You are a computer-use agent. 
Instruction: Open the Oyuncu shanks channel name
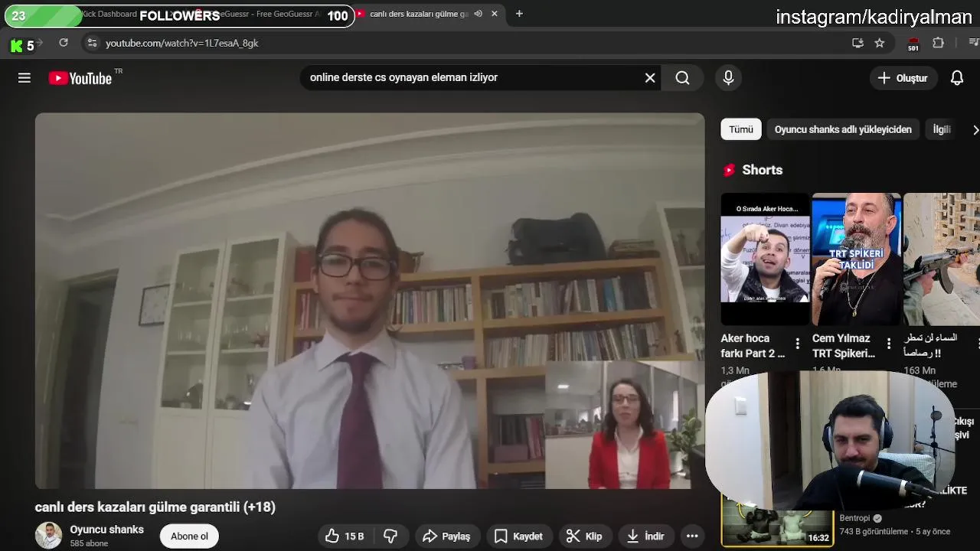pos(106,530)
